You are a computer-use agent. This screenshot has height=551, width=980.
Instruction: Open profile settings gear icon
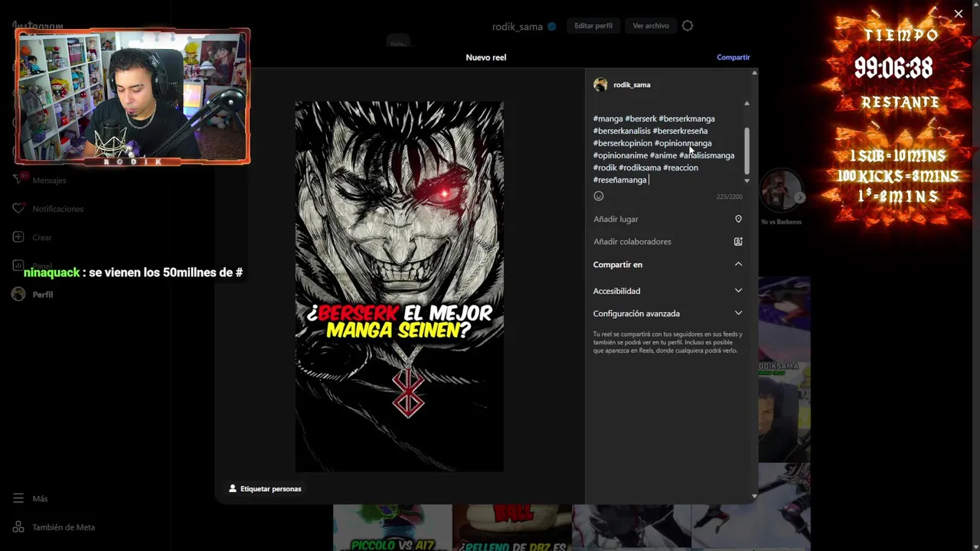click(688, 26)
